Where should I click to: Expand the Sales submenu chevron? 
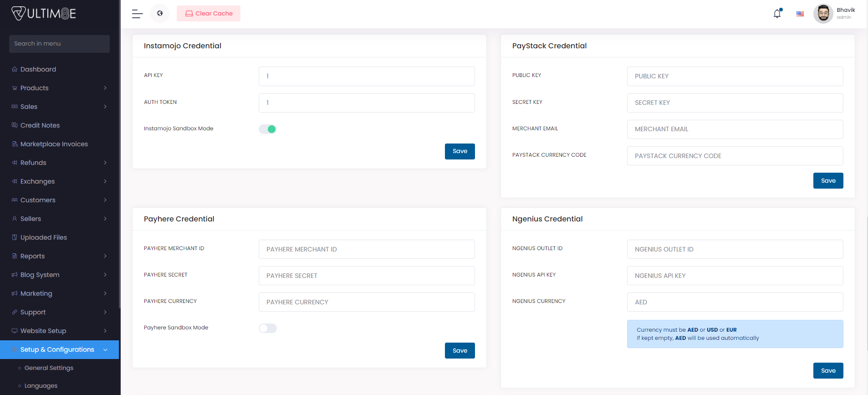point(105,107)
